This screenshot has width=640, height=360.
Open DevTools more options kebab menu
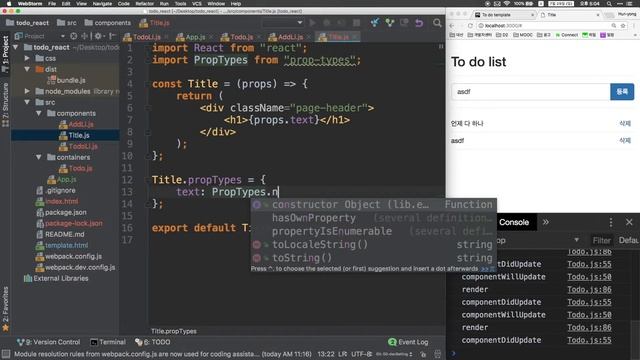tap(611, 222)
